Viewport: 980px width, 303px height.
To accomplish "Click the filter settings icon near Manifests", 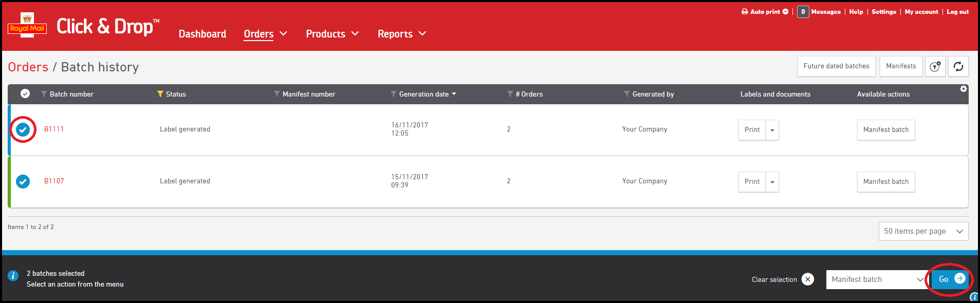I will pyautogui.click(x=935, y=66).
